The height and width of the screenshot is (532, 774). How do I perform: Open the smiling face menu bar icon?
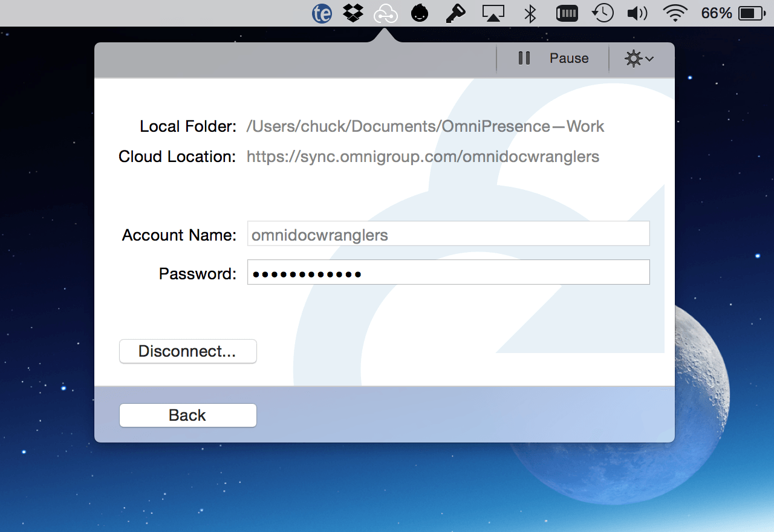coord(420,13)
